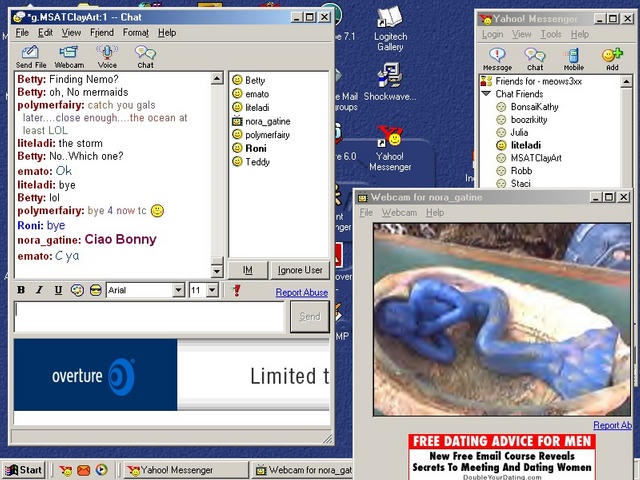Switch to Webcam for nora_gat taskbar button
640x480 pixels.
pos(302,470)
